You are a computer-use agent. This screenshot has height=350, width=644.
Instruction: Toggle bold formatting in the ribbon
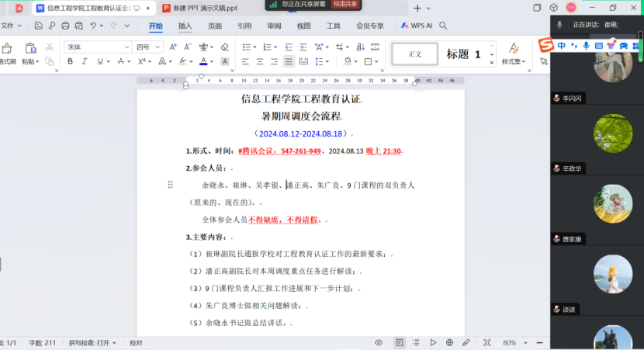pos(70,61)
